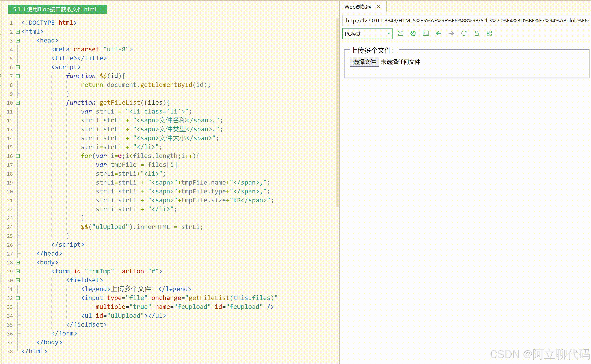Viewport: 591px width, 364px height.
Task: Go forward with the right arrow
Action: tap(451, 33)
